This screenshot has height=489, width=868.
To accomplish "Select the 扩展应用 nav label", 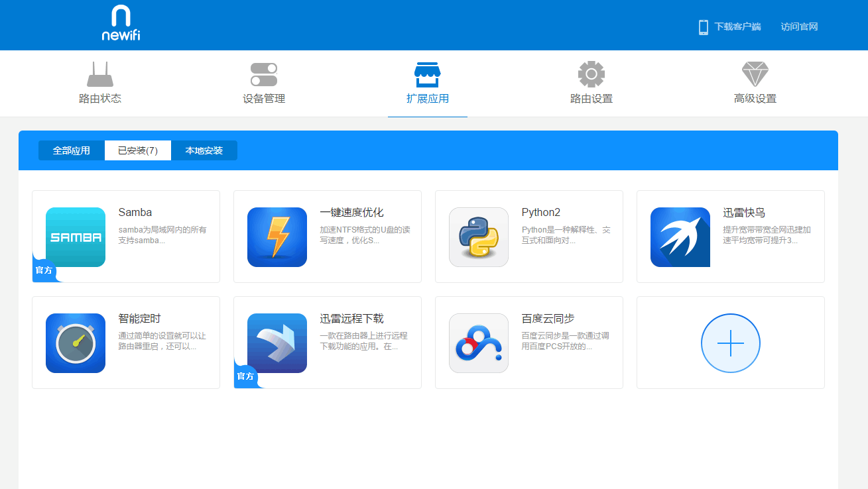I will [x=428, y=99].
